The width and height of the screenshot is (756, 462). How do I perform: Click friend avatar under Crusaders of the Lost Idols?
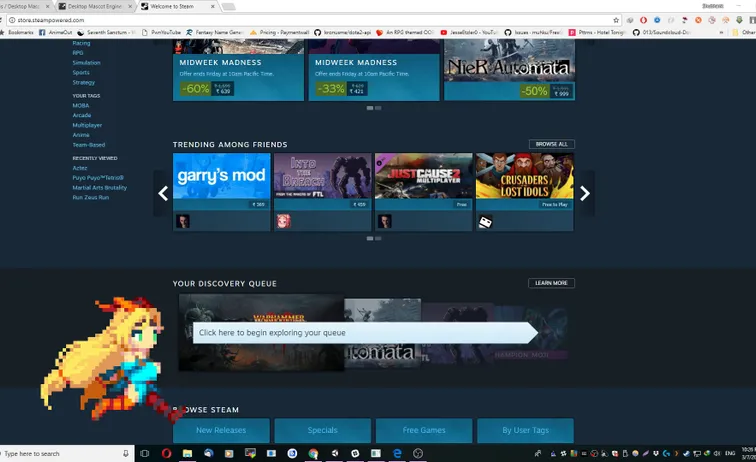485,222
